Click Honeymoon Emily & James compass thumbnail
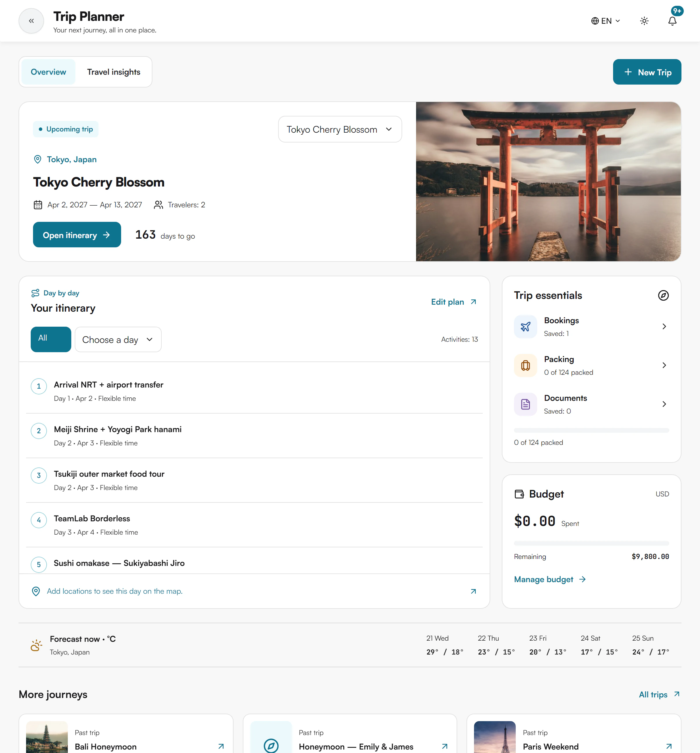The width and height of the screenshot is (700, 753). coord(271,737)
